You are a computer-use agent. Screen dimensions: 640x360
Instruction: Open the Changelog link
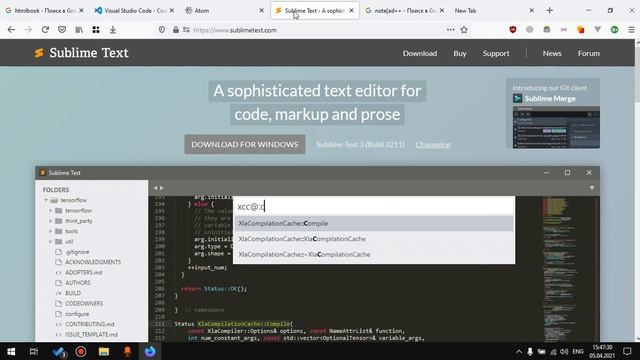pos(433,145)
